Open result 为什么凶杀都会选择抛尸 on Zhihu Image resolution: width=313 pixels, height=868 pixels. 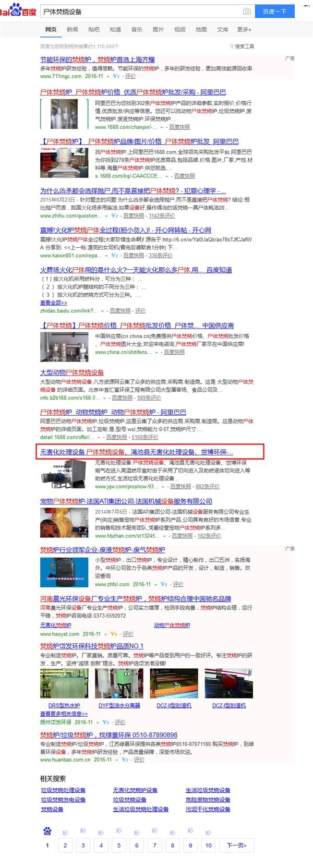tap(133, 190)
